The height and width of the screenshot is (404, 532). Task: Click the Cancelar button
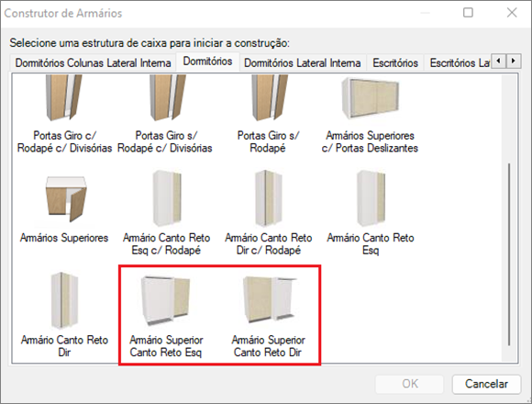pos(486,384)
